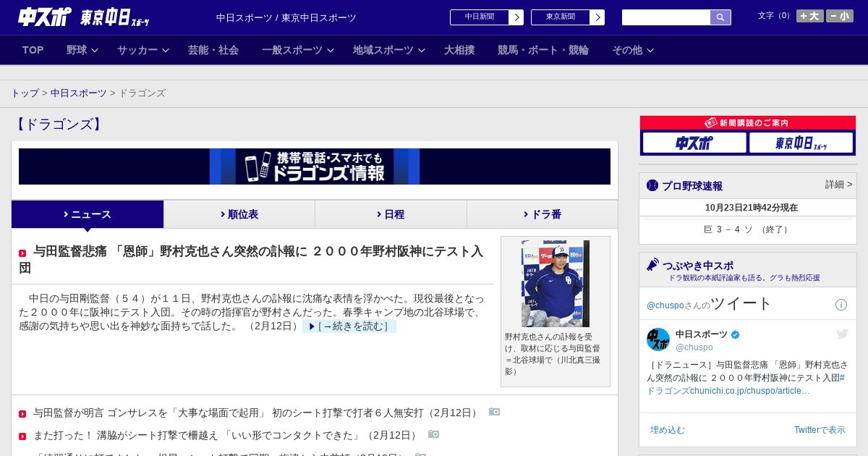
Task: Click the search magnifier button
Action: click(x=720, y=17)
